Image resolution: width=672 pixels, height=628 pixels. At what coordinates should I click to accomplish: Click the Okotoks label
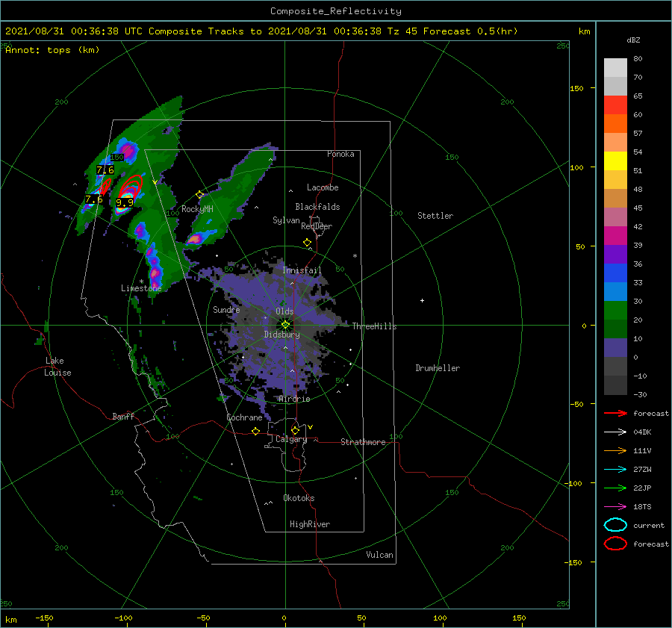(299, 497)
